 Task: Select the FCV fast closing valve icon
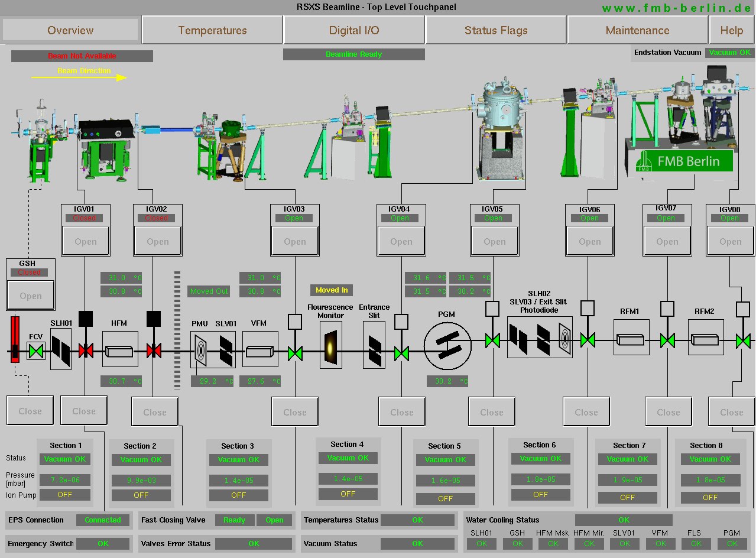[36, 351]
